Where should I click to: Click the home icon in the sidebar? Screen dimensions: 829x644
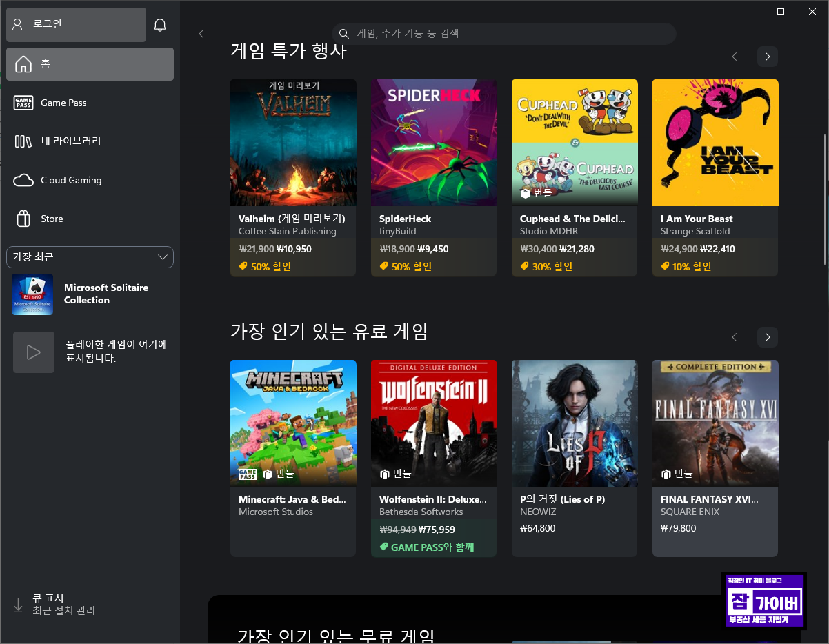pyautogui.click(x=23, y=64)
